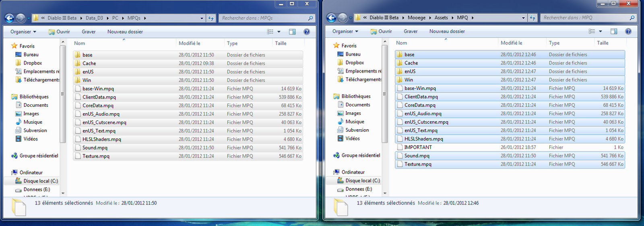Select HLSLShaders.mpq in left window
This screenshot has height=226, width=644.
[188, 139]
